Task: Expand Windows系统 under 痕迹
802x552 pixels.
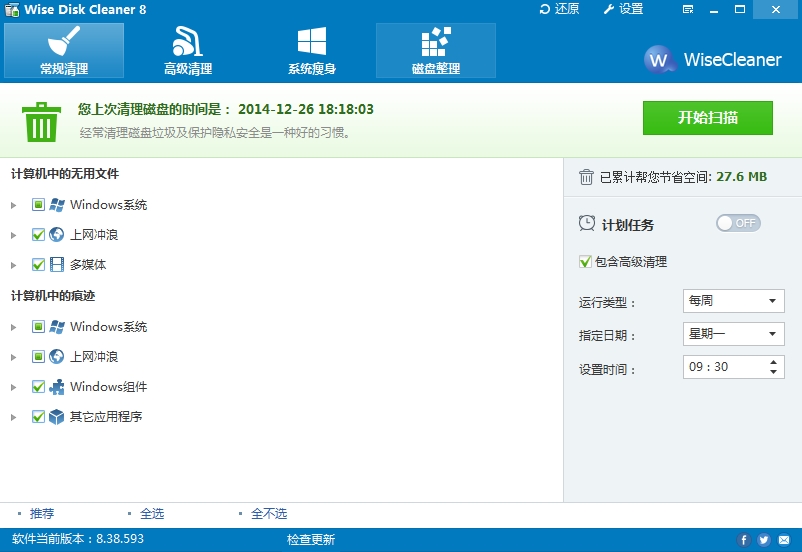Action: [14, 327]
